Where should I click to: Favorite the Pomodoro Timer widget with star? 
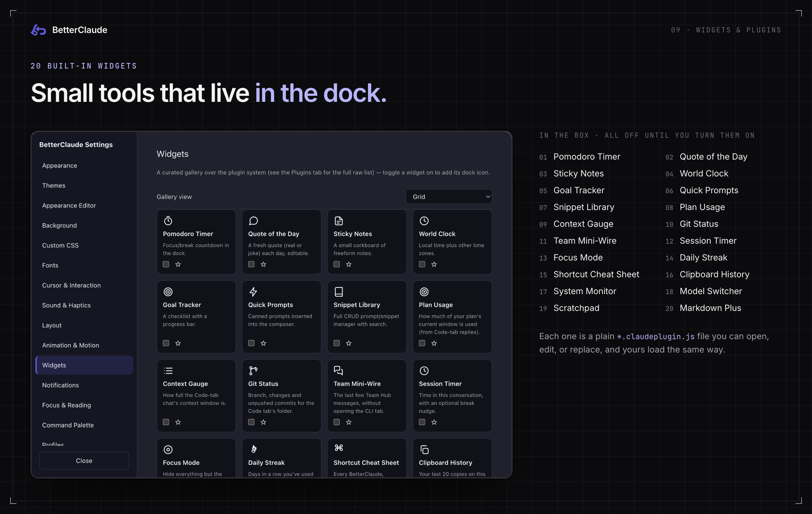[x=178, y=264]
